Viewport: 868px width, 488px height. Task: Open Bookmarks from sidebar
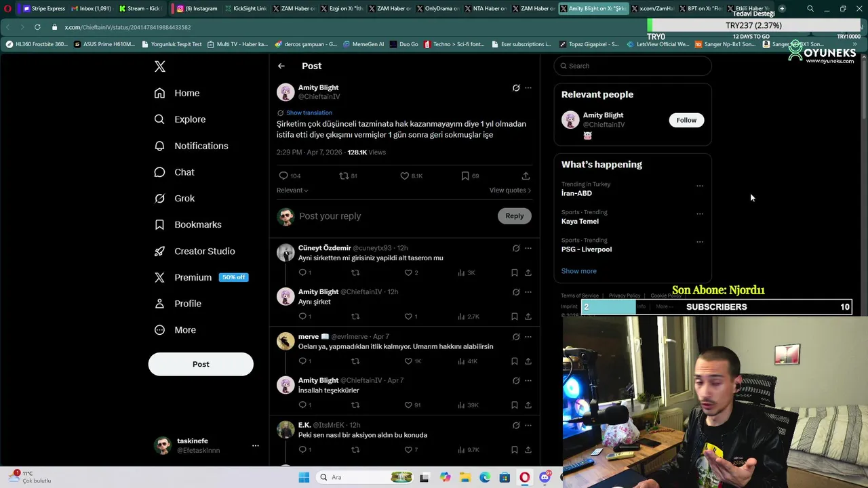[x=188, y=224]
